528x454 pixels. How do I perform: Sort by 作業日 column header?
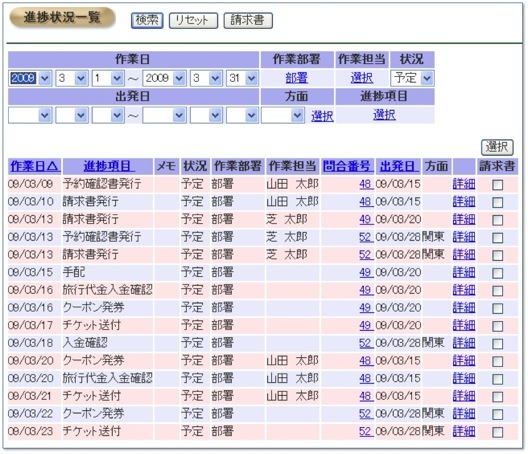pyautogui.click(x=35, y=166)
